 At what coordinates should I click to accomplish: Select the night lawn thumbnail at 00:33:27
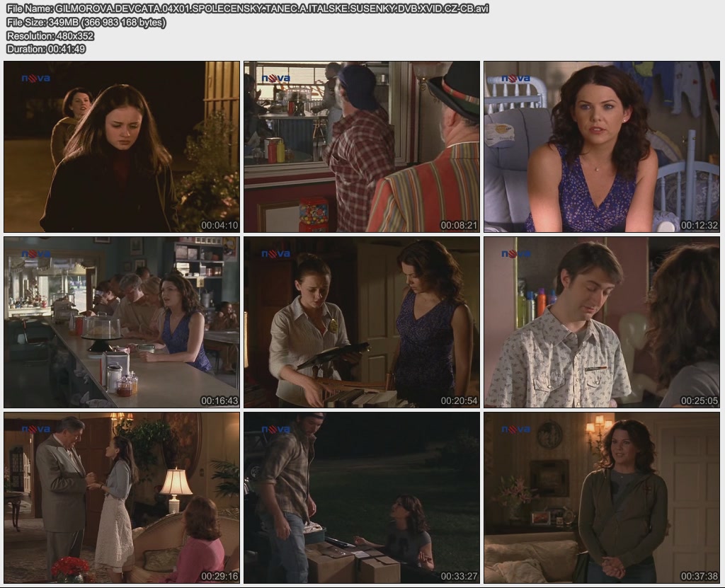click(x=362, y=497)
